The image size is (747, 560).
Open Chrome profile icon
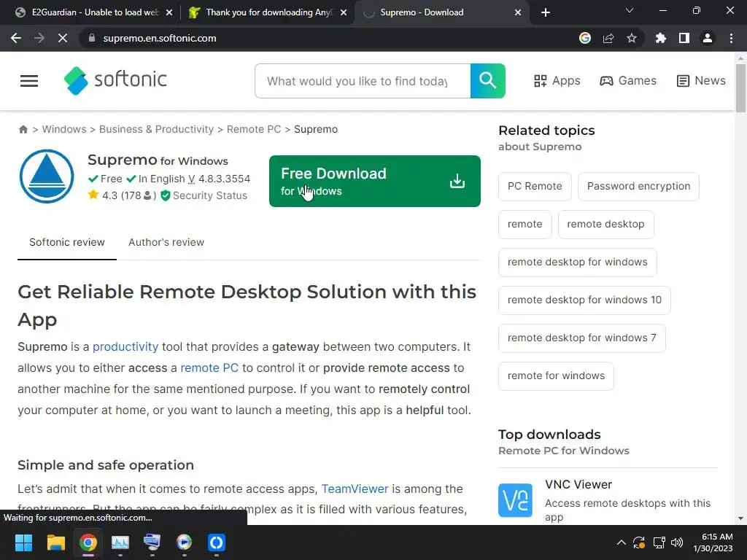click(x=708, y=38)
